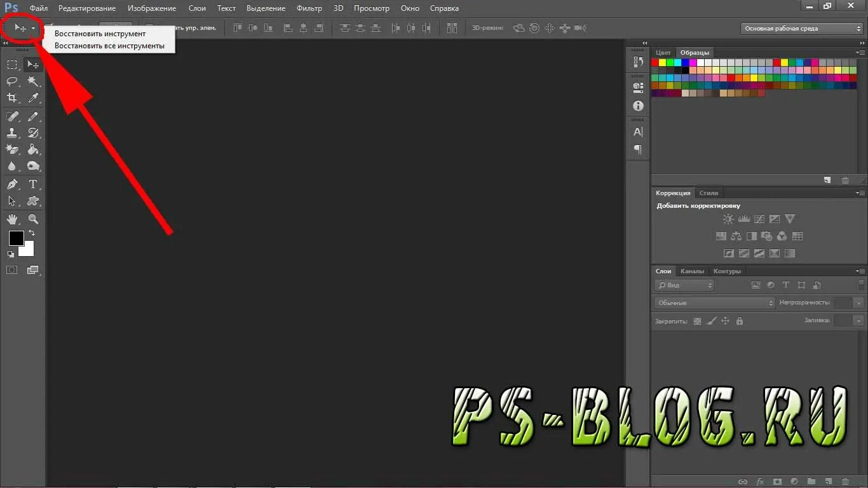Open the Opacity dropdown arrow
The width and height of the screenshot is (868, 488).
pos(858,302)
